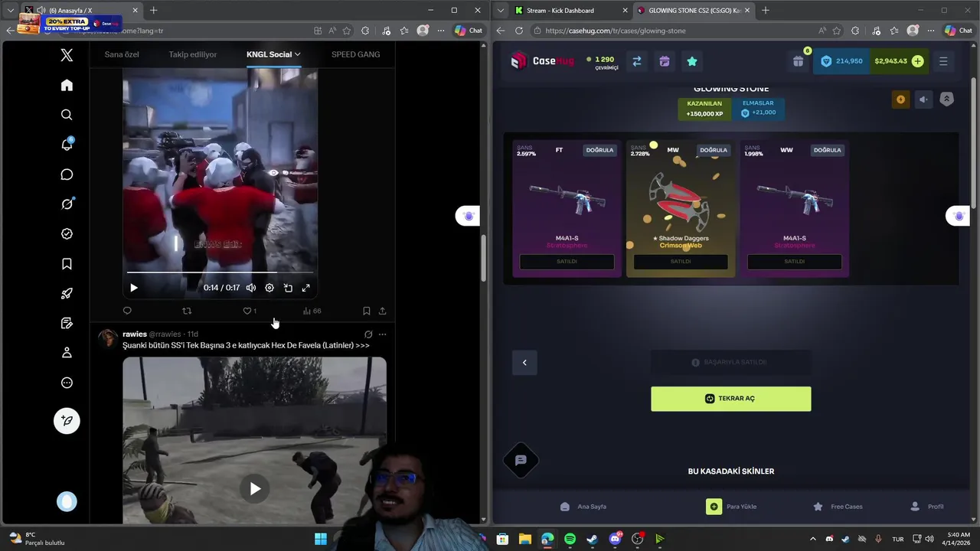Switch to Takip ediliyor tab
Viewport: 980px width, 551px height.
[193, 54]
